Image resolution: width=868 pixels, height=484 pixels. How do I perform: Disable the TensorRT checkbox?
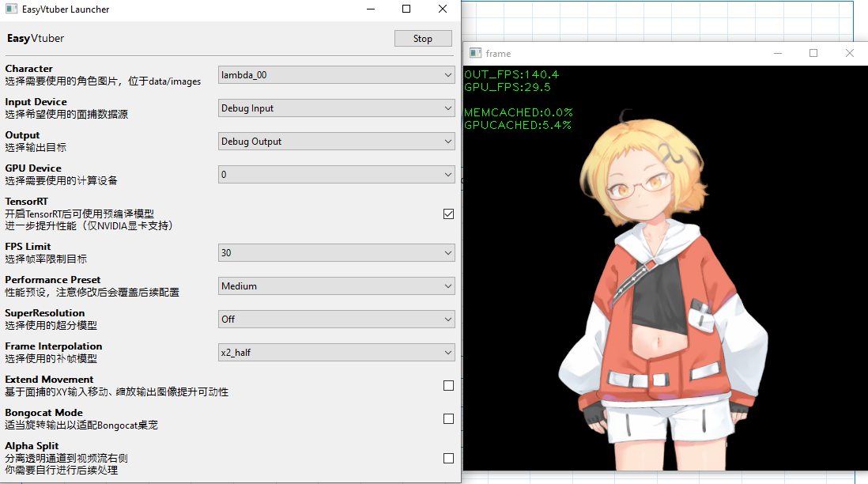point(448,214)
